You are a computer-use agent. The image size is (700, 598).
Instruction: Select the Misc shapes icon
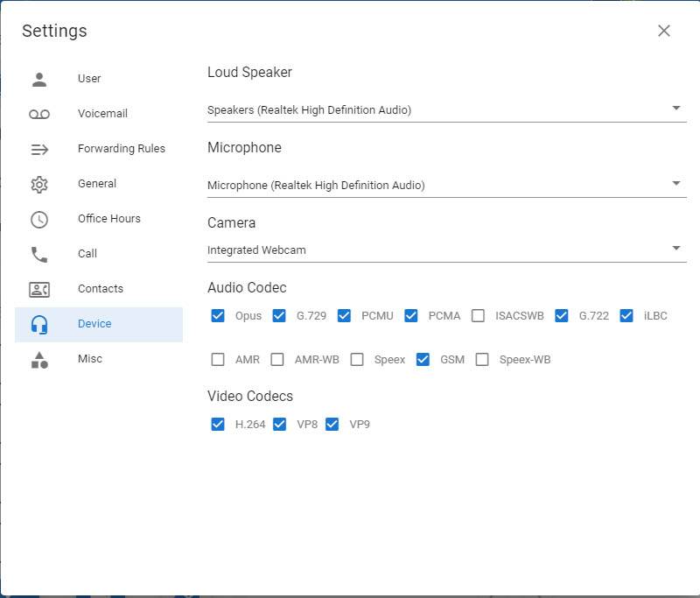click(x=39, y=359)
